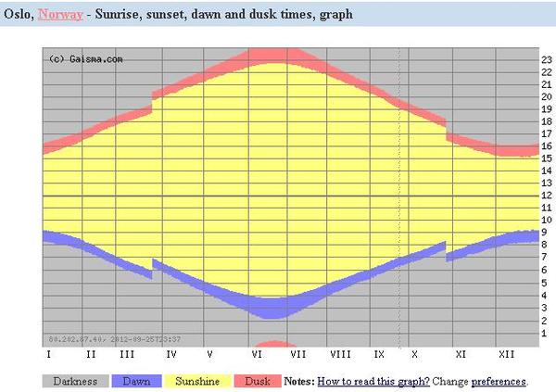The height and width of the screenshot is (392, 556).
Task: Open the preferences link below the graph
Action: [499, 382]
